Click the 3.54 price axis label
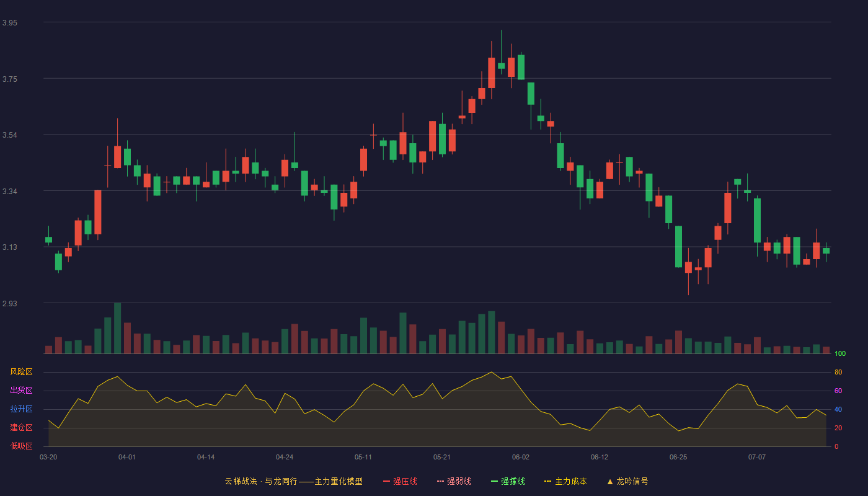 [x=10, y=135]
